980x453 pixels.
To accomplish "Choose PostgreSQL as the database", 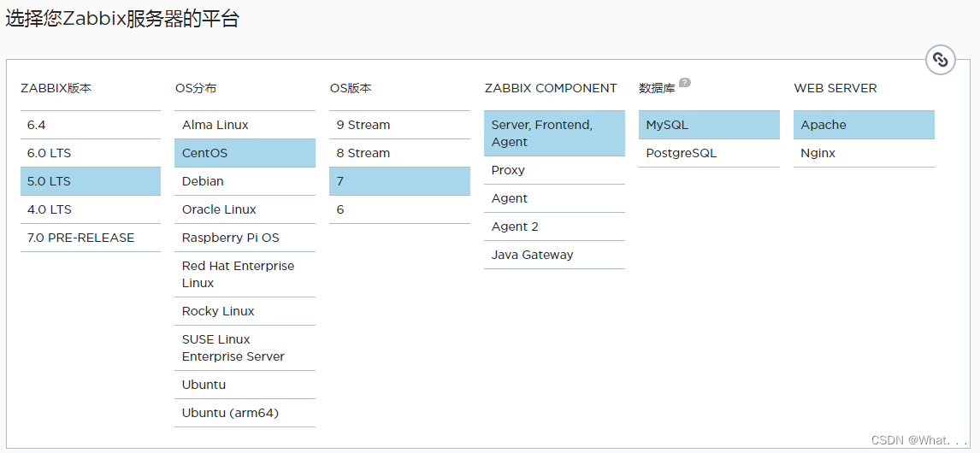I will tap(710, 153).
